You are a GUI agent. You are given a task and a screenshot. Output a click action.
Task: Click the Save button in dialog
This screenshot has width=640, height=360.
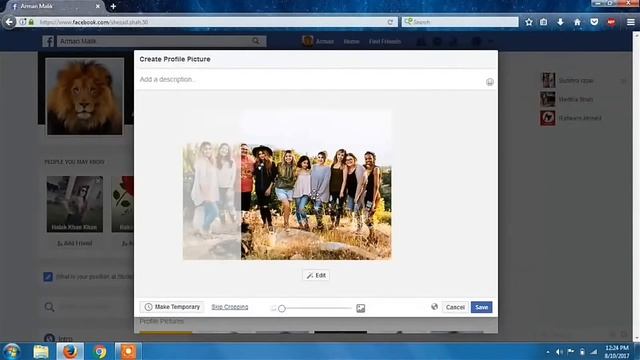point(481,307)
